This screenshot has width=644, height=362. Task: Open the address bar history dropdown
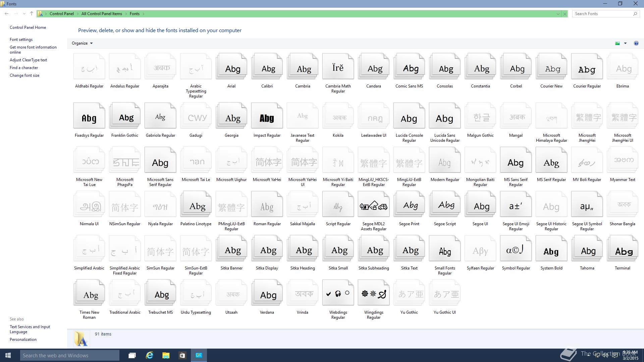pyautogui.click(x=558, y=14)
